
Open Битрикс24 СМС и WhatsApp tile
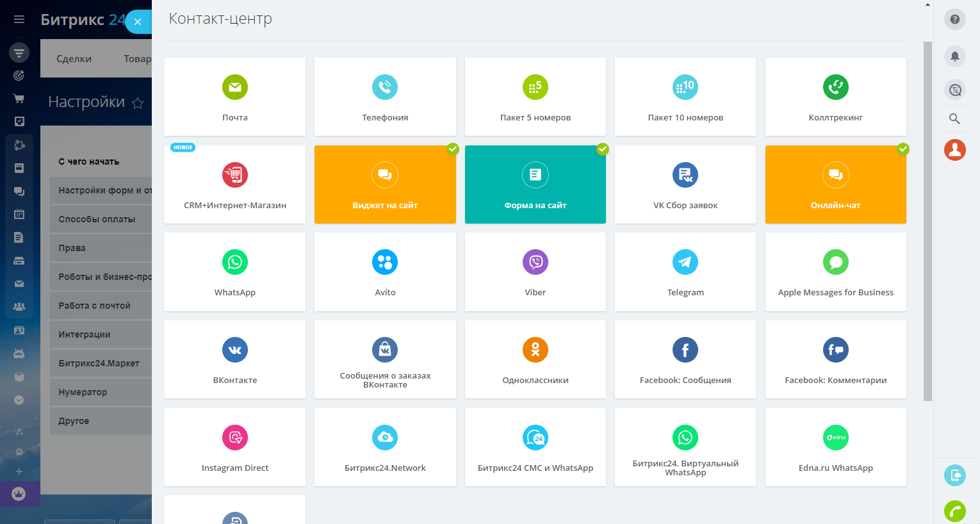click(x=535, y=447)
